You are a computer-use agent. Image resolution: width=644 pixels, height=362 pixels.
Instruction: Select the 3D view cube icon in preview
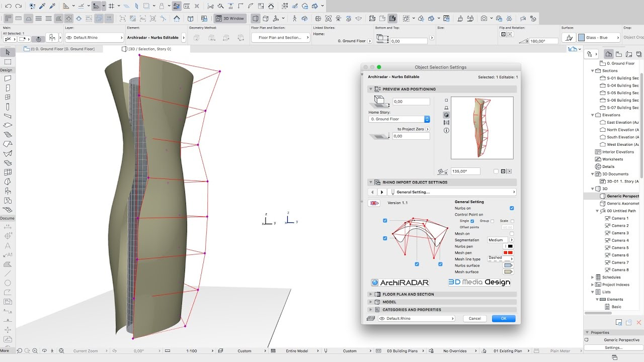tap(446, 115)
